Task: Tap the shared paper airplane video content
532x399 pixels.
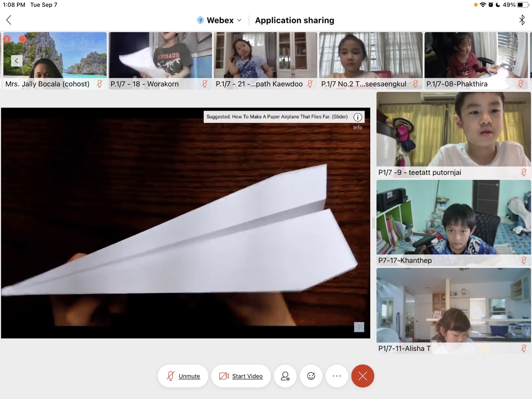Action: click(186, 223)
